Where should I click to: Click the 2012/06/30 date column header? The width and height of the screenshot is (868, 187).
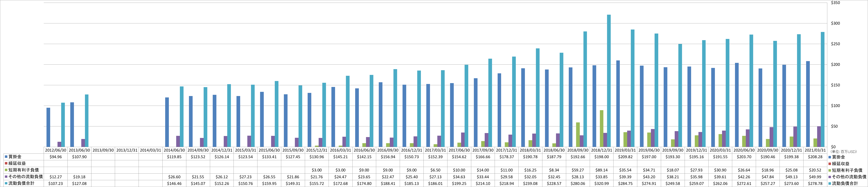coord(56,150)
